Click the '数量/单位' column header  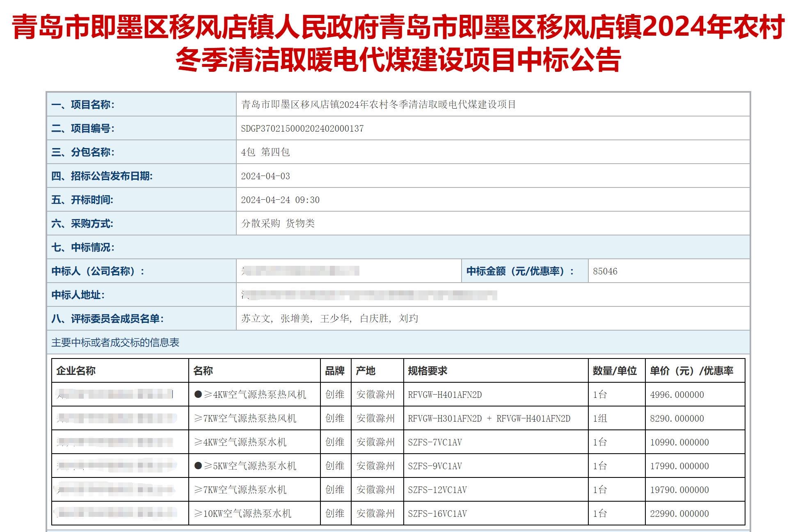615,371
